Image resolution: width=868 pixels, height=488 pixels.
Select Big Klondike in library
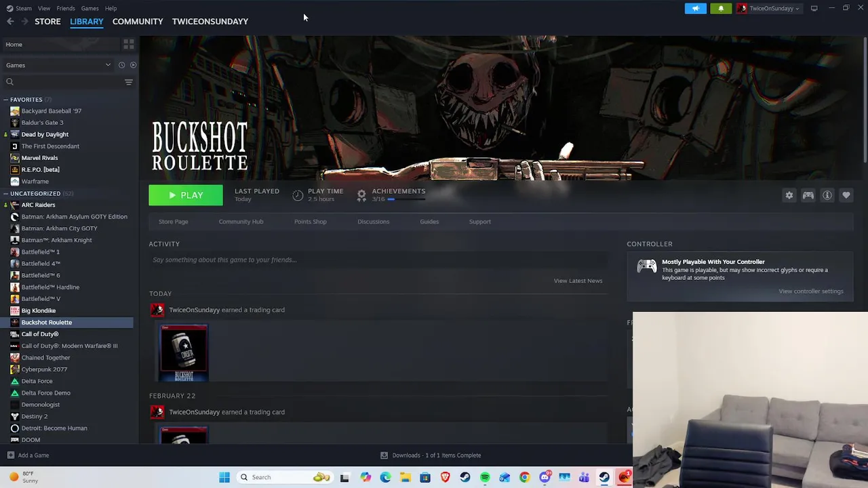[x=39, y=310]
